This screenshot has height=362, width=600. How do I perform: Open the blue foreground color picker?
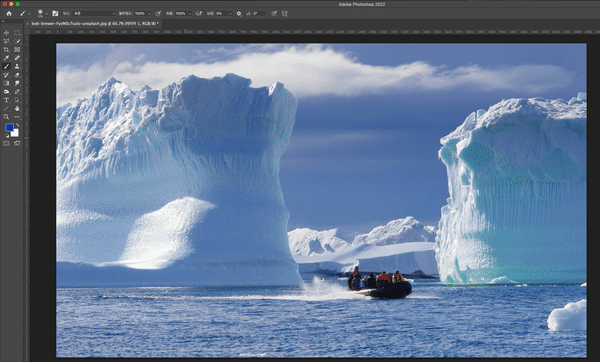click(x=10, y=127)
